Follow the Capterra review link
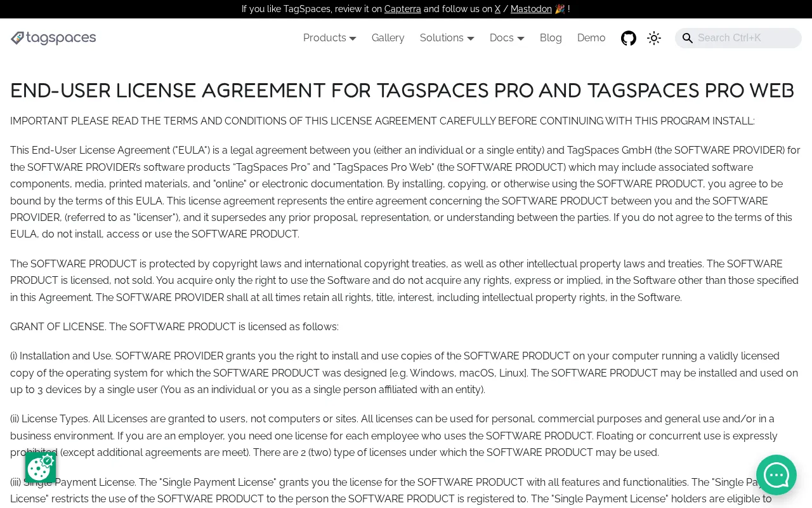 [403, 9]
